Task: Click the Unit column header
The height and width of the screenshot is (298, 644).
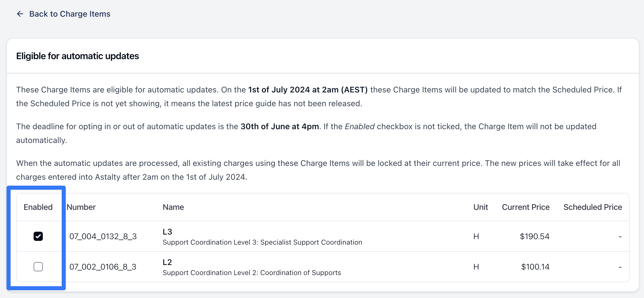Action: [x=481, y=207]
